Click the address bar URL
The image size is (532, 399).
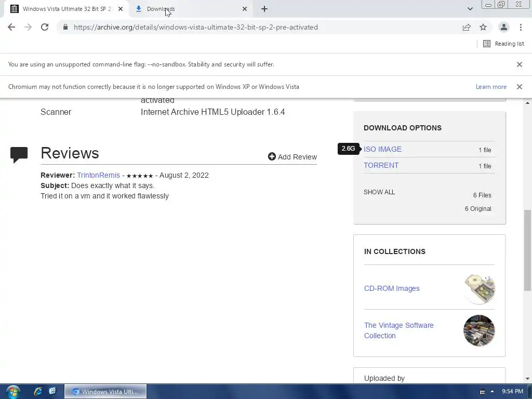tap(196, 27)
